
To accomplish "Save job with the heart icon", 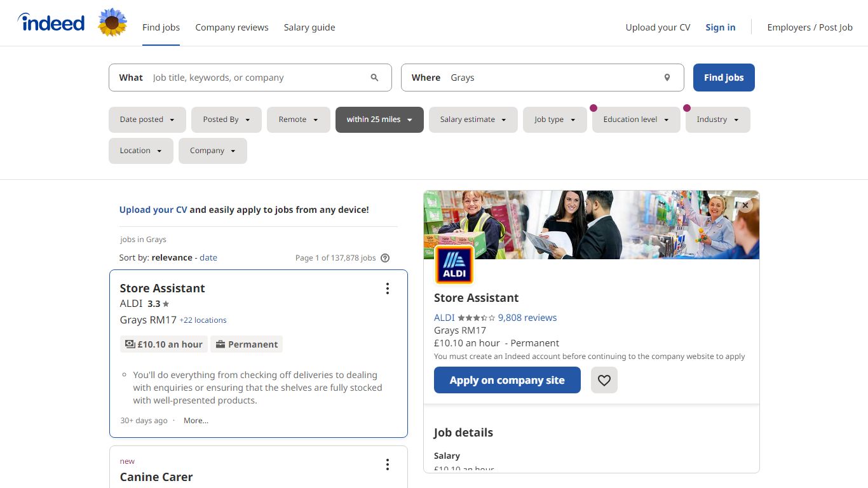I will (x=604, y=380).
